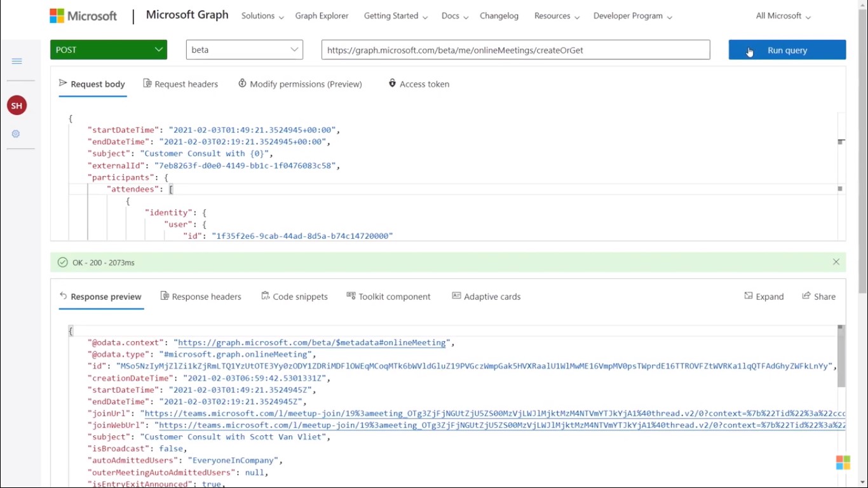Click the autoAdmittedUsers EveryoneInCompany line

tap(185, 461)
